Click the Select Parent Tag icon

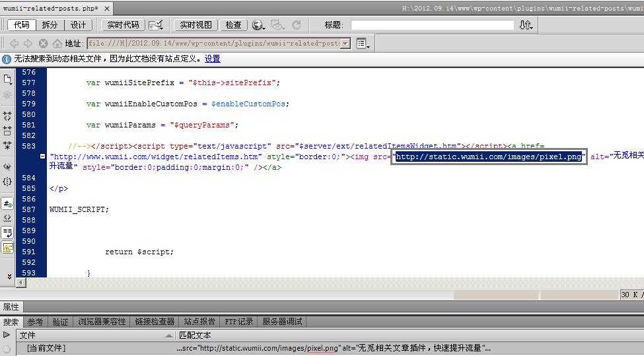click(7, 166)
